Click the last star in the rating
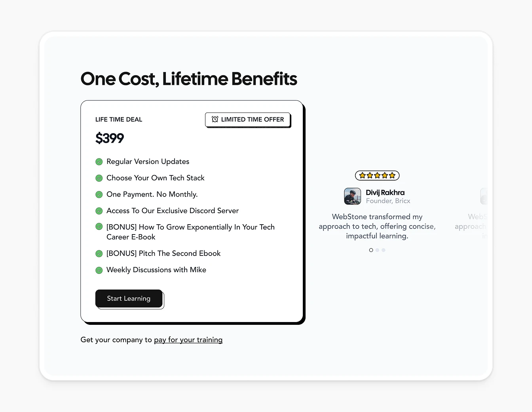The width and height of the screenshot is (532, 412). coord(391,175)
